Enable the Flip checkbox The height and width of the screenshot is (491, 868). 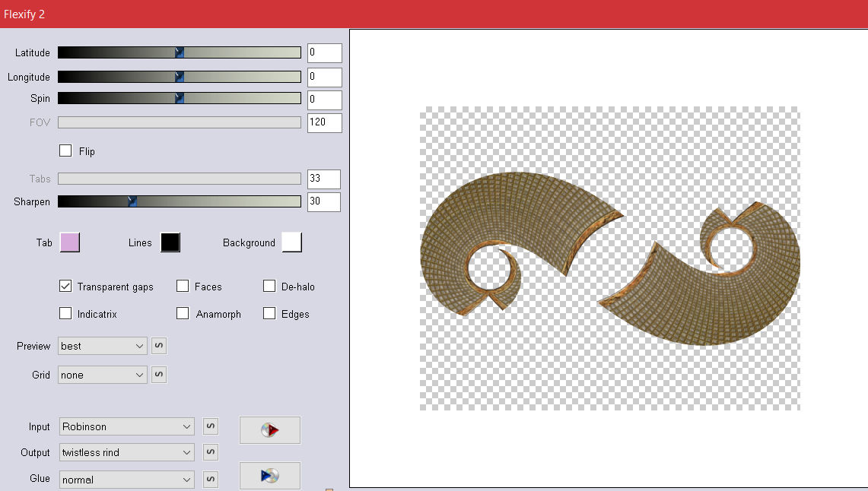65,150
